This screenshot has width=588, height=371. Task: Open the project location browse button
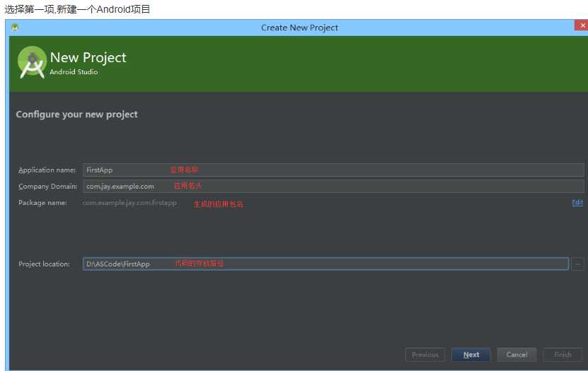click(577, 264)
